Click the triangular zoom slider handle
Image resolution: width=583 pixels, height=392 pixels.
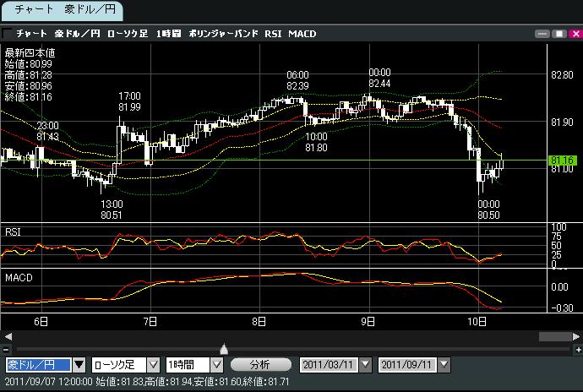(223, 348)
